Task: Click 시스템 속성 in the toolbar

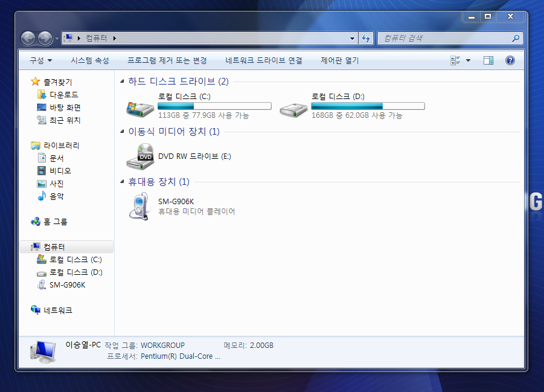Action: pyautogui.click(x=89, y=60)
